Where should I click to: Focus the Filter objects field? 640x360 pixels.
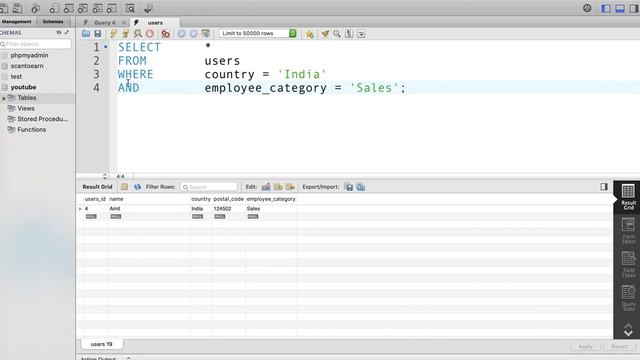[x=36, y=44]
